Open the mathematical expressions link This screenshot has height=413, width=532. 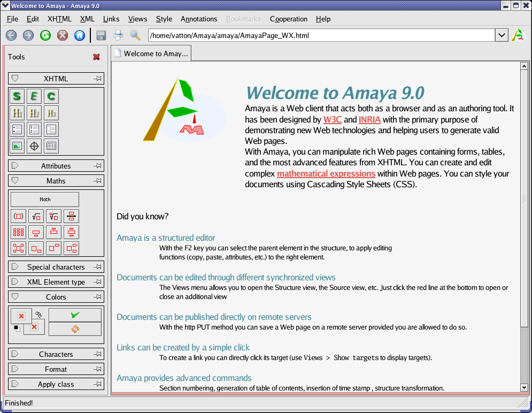326,173
